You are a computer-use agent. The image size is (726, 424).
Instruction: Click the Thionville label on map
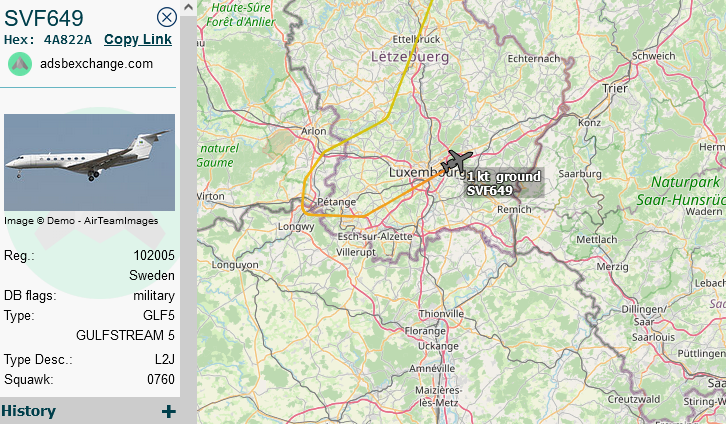point(441,314)
